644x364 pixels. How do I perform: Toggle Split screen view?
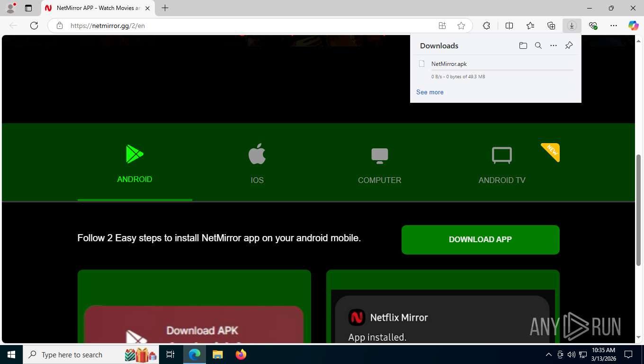tap(510, 26)
